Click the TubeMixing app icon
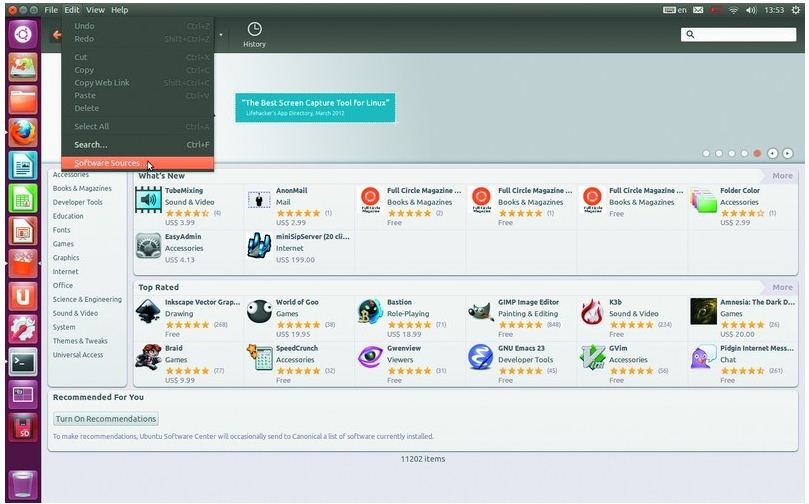 pyautogui.click(x=148, y=200)
